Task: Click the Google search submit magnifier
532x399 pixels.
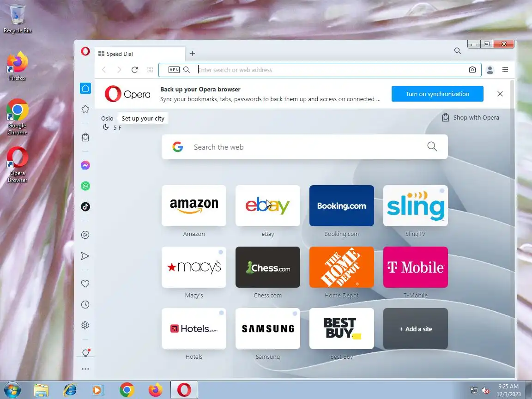Action: 432,146
